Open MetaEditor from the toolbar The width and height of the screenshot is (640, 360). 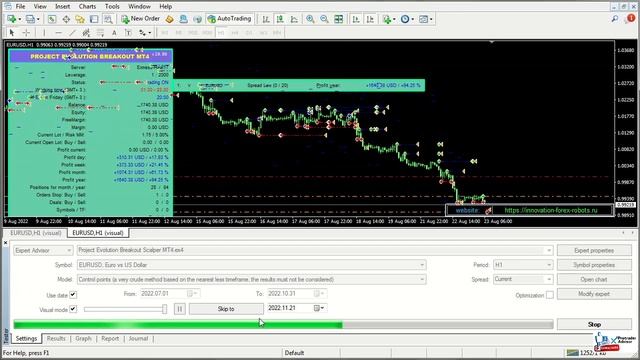169,19
